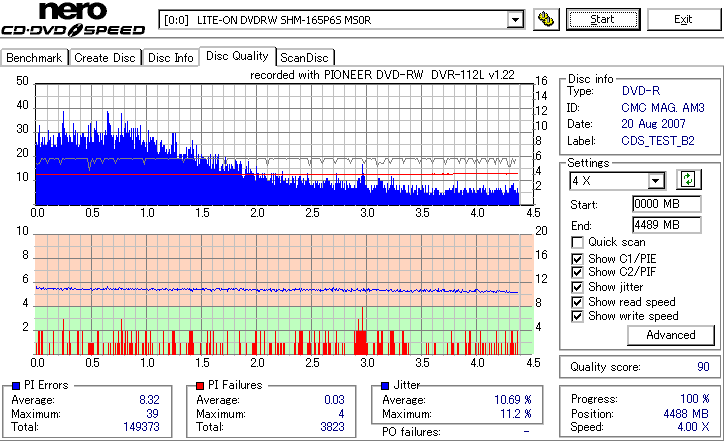
Task: Click the Nero CD-DVD Speed logo
Action: (x=73, y=19)
